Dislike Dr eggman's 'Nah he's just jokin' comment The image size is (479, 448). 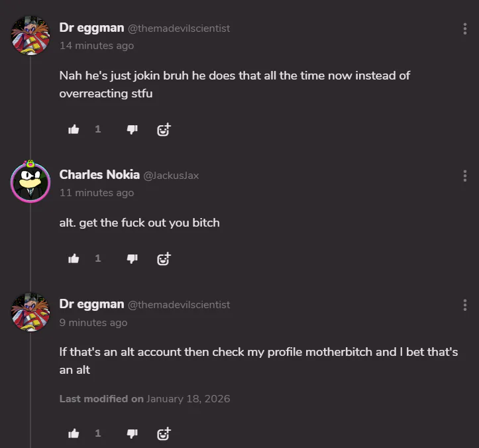(x=132, y=129)
